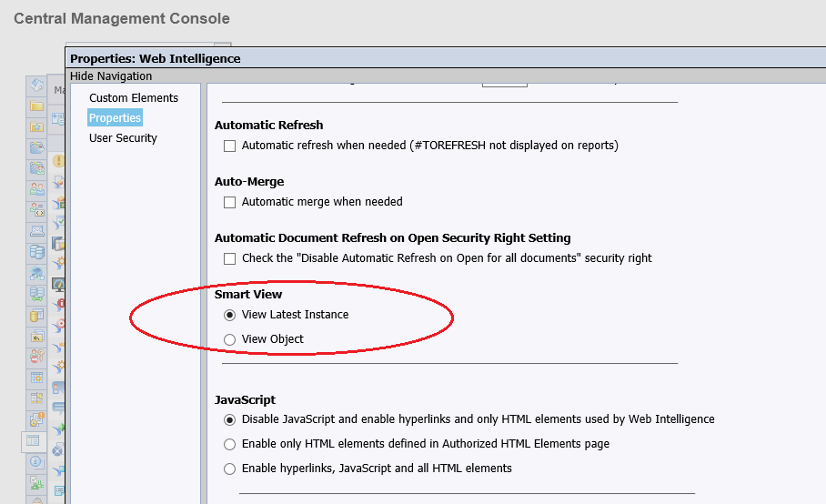This screenshot has height=504, width=826.
Task: Check the Disable Automatic Refresh security right box
Action: tap(229, 258)
